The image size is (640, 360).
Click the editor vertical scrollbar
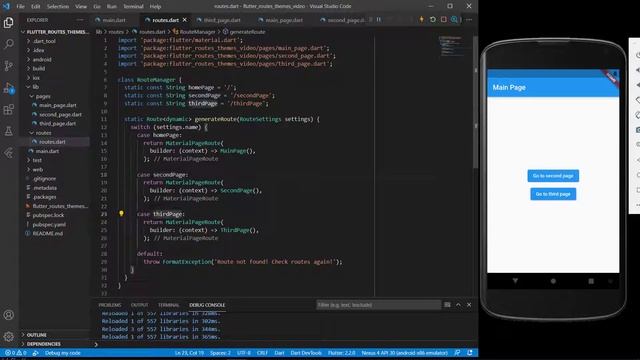(x=476, y=102)
